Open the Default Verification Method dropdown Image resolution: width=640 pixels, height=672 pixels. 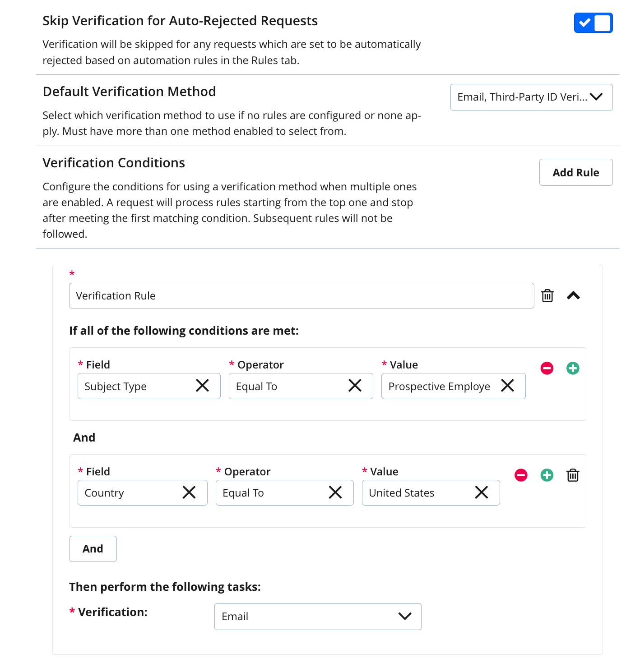click(531, 97)
